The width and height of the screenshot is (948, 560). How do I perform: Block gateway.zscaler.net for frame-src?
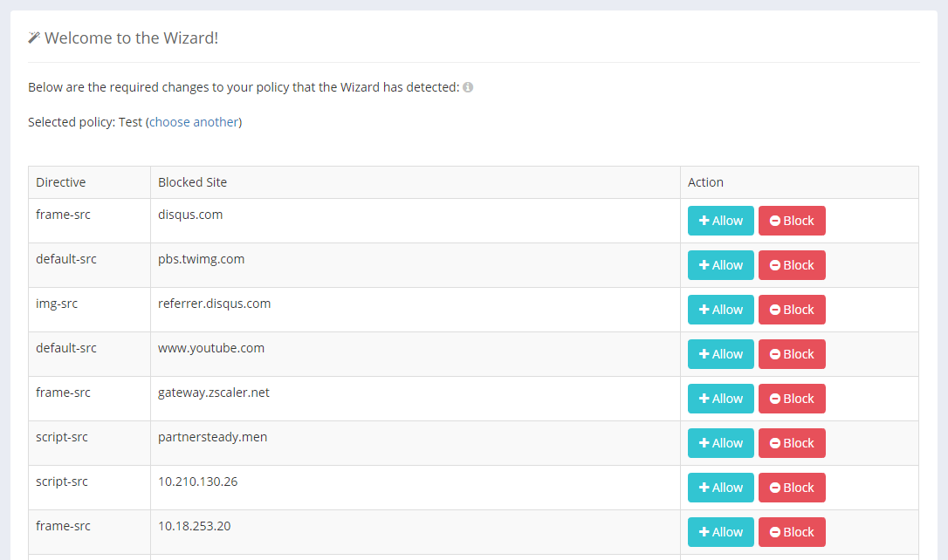click(x=792, y=399)
